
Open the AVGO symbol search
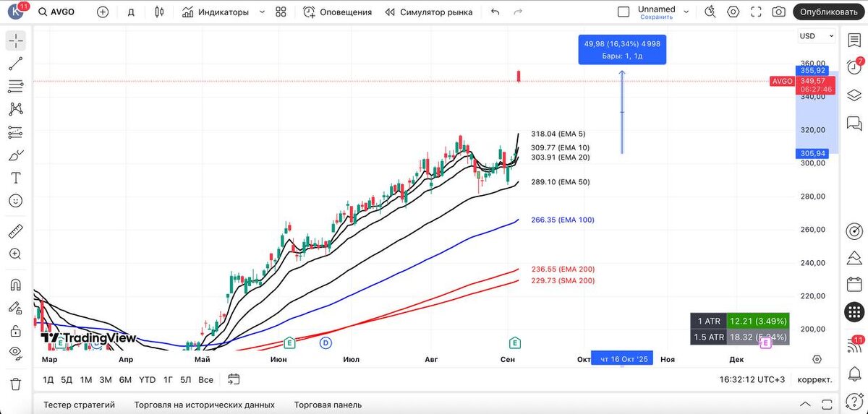coord(57,12)
